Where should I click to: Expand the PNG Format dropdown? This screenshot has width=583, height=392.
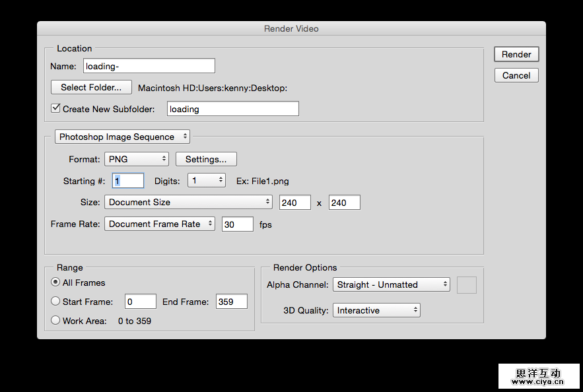137,159
